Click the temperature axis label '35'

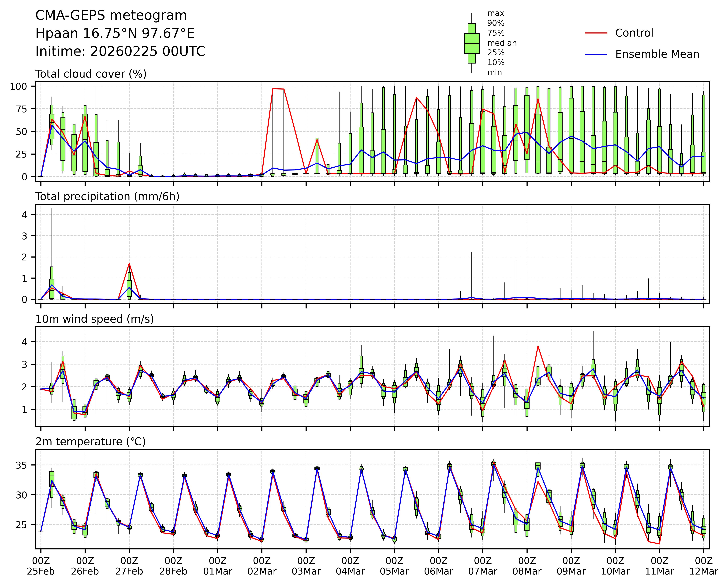point(21,465)
